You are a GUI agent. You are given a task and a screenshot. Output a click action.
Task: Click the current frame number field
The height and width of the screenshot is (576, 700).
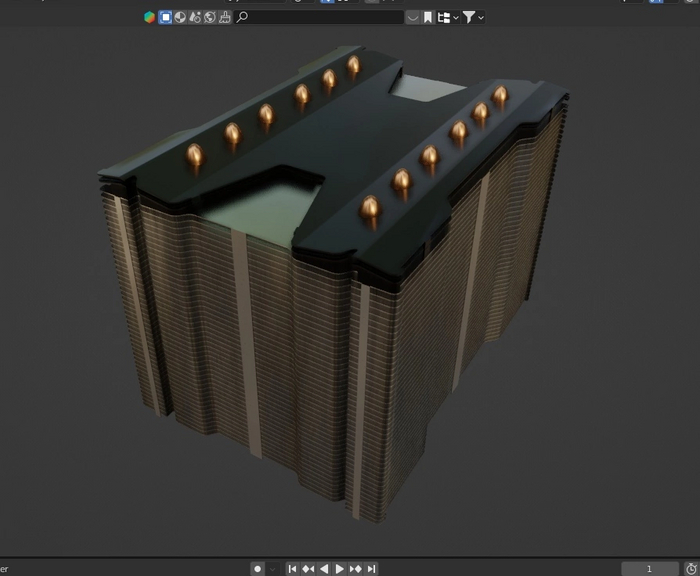point(649,568)
